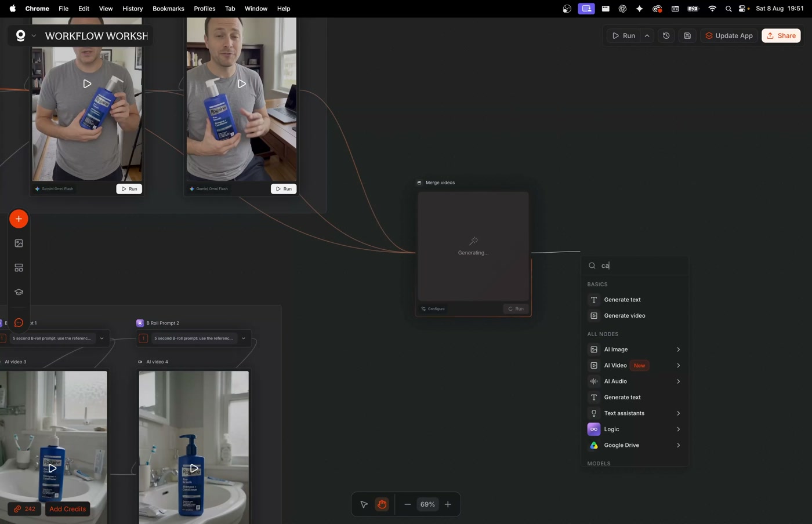
Task: Open Configure on the Merge videos node
Action: coord(433,309)
